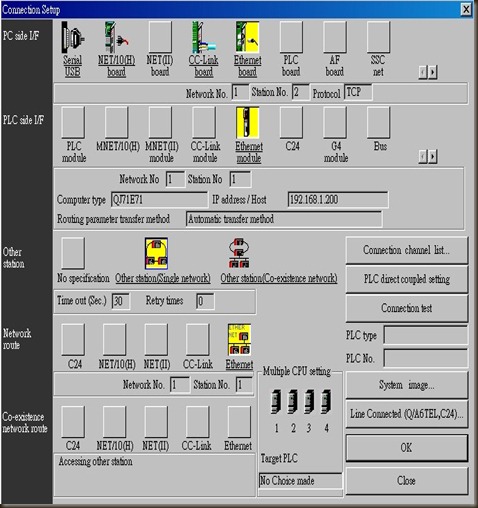This screenshot has width=478, height=508.
Task: Select NET/10(H) in Network route
Action: point(114,339)
